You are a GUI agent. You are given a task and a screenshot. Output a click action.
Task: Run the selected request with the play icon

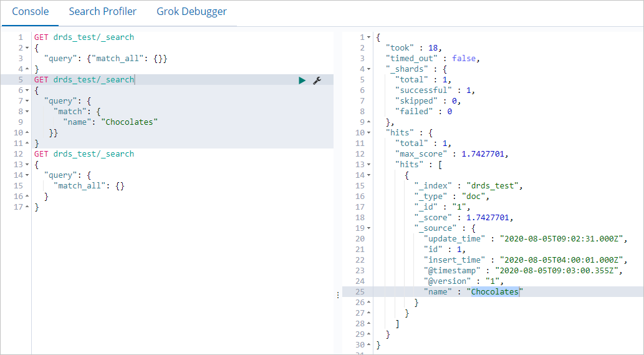click(302, 80)
